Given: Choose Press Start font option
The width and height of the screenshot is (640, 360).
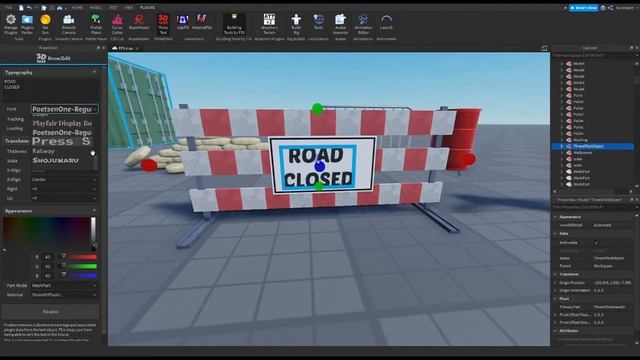Looking at the screenshot, I should coord(62,141).
